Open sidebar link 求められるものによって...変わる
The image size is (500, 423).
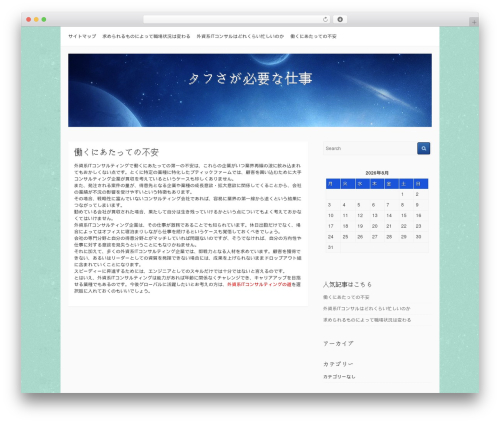[x=367, y=320]
